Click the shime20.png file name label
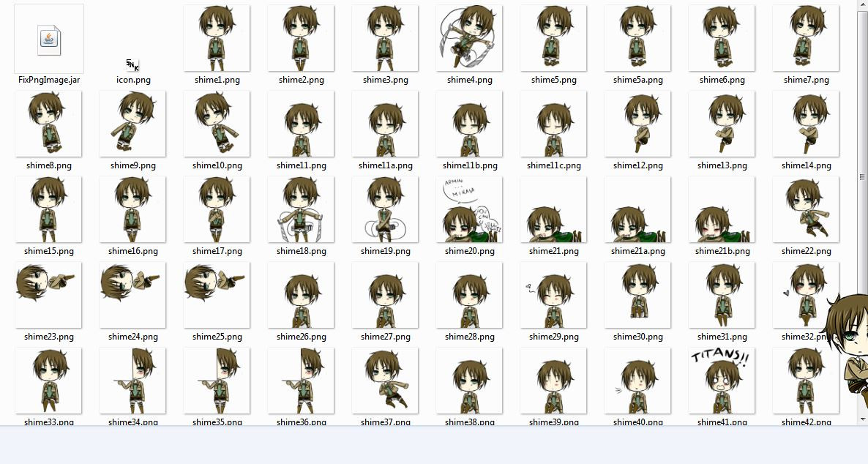Screen dimensions: 868x464 coord(469,251)
